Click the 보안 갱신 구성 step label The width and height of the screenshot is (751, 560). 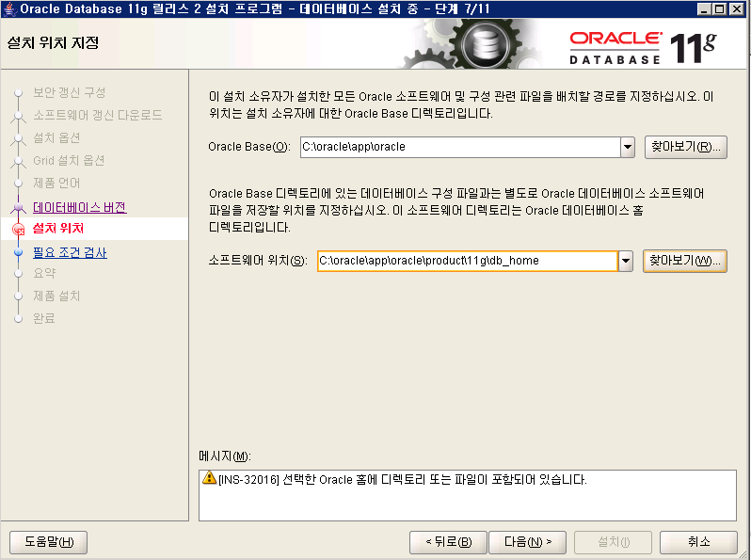(69, 92)
